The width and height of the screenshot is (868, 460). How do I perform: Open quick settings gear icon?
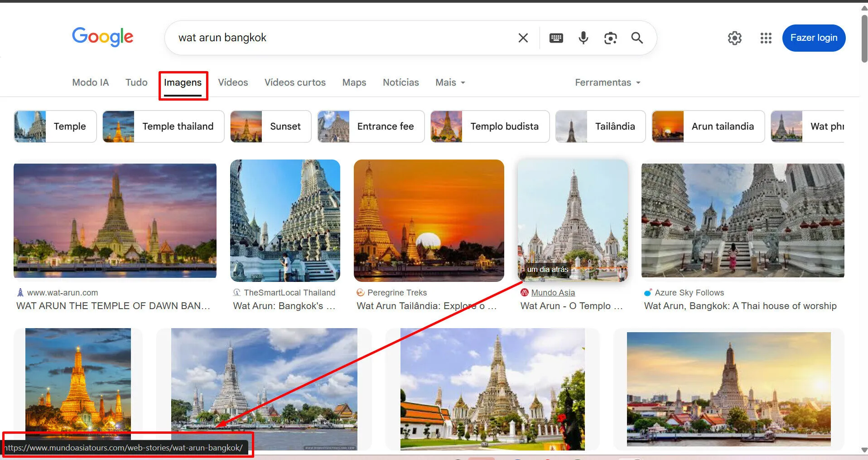734,38
